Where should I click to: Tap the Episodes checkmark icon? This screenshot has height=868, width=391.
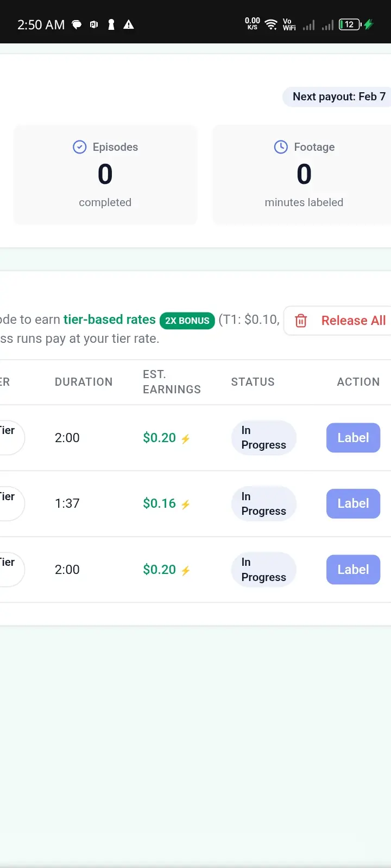(x=80, y=147)
